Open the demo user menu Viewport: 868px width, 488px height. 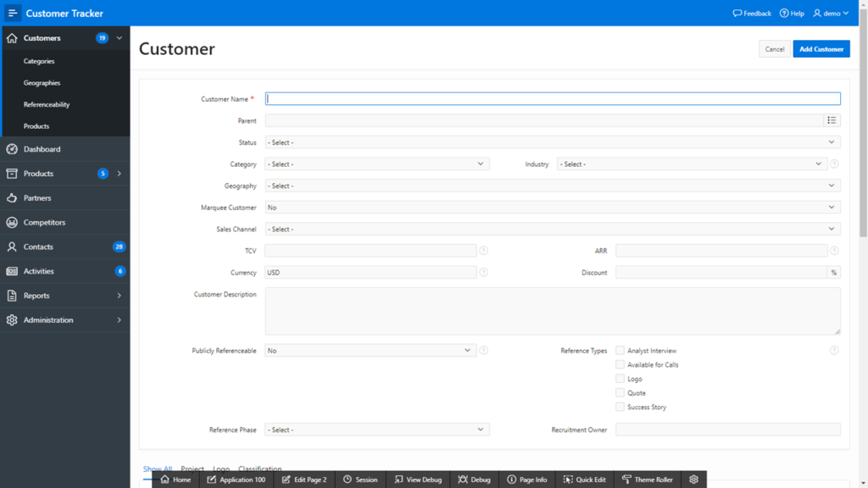[831, 14]
